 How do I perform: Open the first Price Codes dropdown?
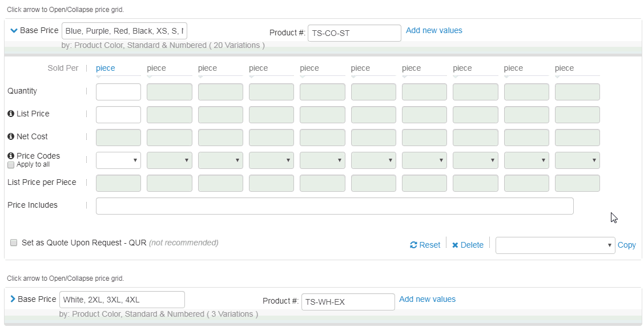click(x=118, y=160)
